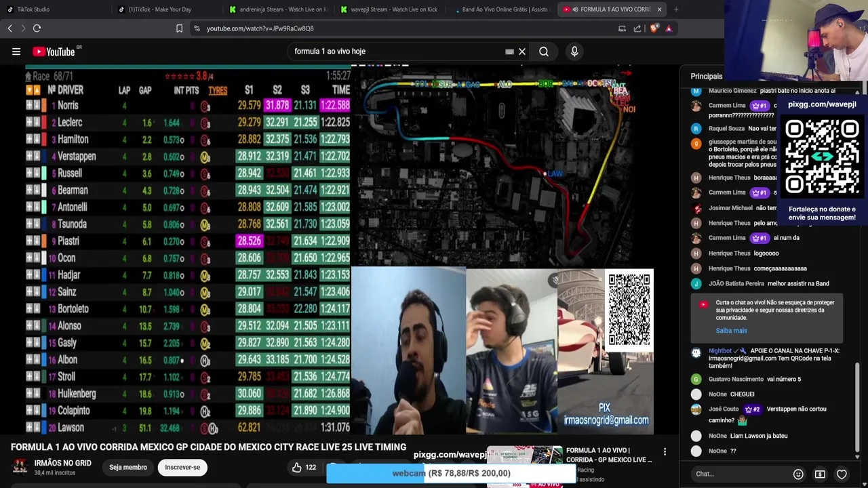Click Verstappen's row in the timing table
Viewport: 868px width, 488px height.
point(188,157)
